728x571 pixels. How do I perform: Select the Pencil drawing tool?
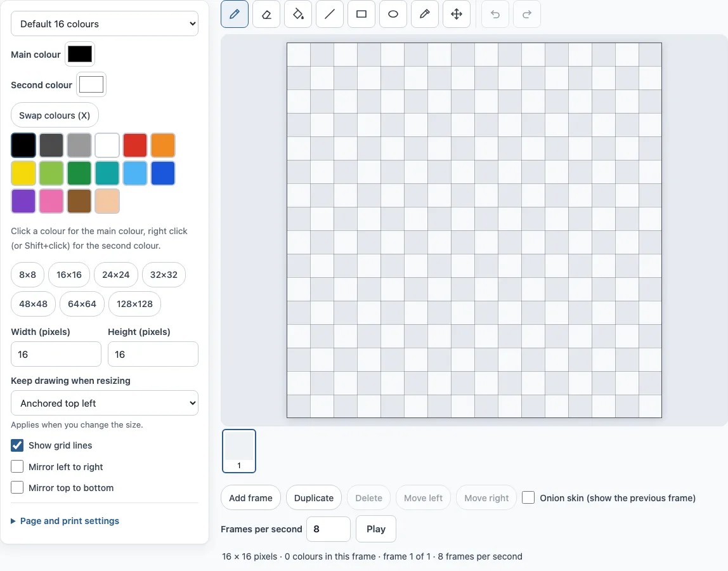235,15
